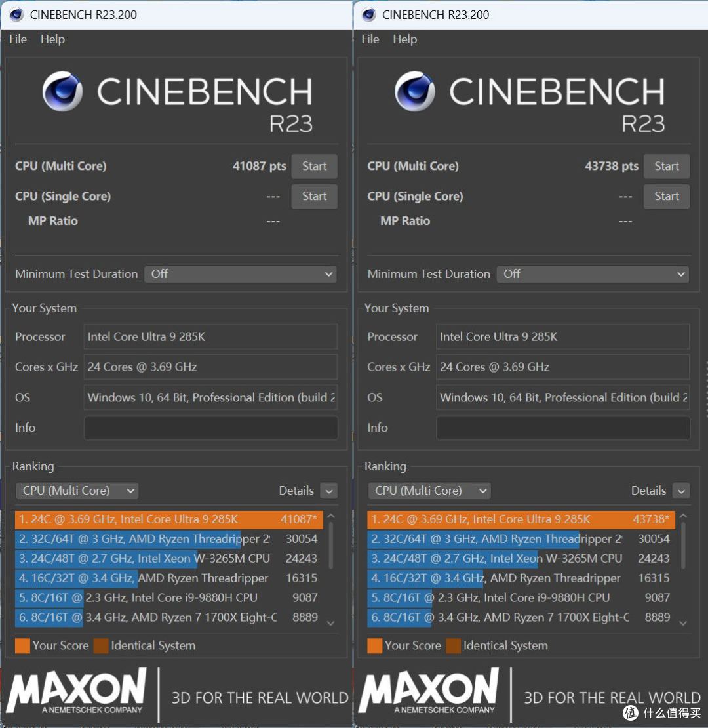The image size is (708, 728).
Task: Click the ranking list scroll up arrow, left window
Action: [331, 516]
